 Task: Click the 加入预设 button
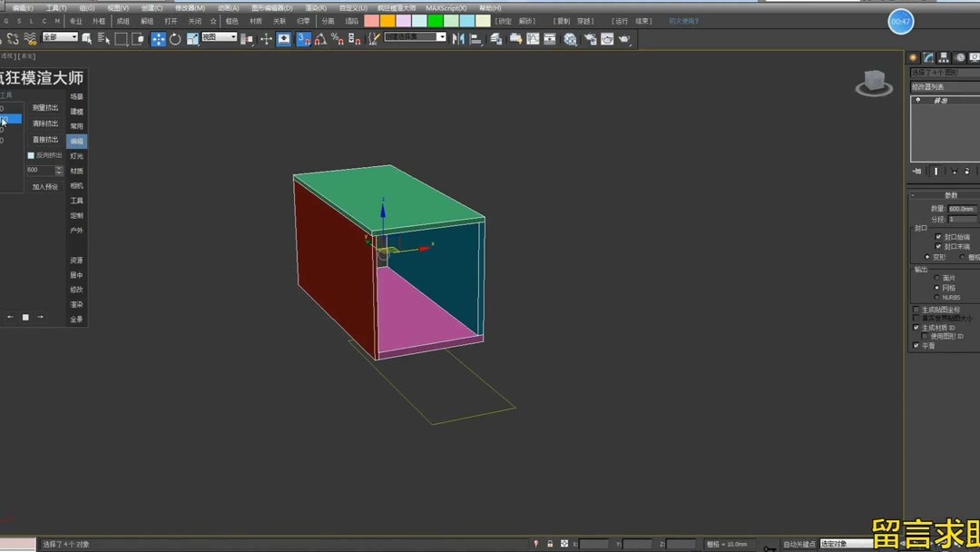44,185
